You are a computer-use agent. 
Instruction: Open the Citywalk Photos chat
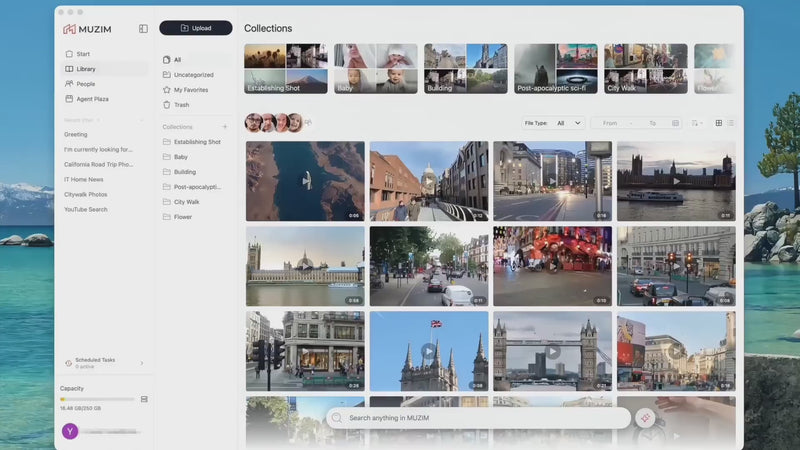coord(86,194)
